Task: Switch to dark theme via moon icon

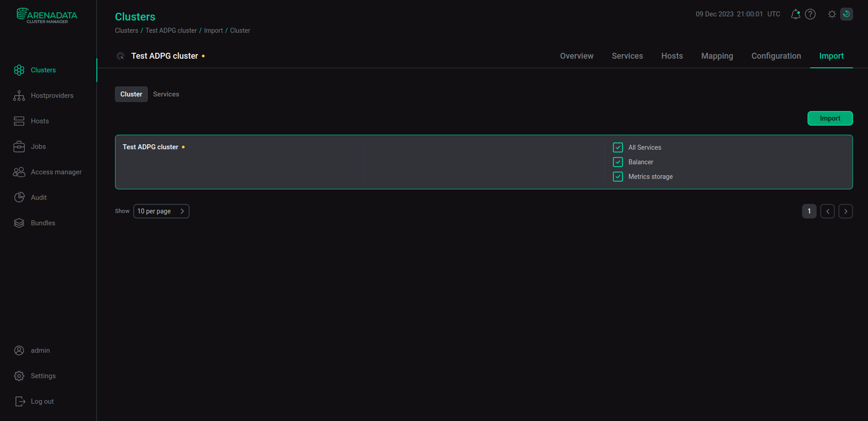Action: [x=847, y=14]
